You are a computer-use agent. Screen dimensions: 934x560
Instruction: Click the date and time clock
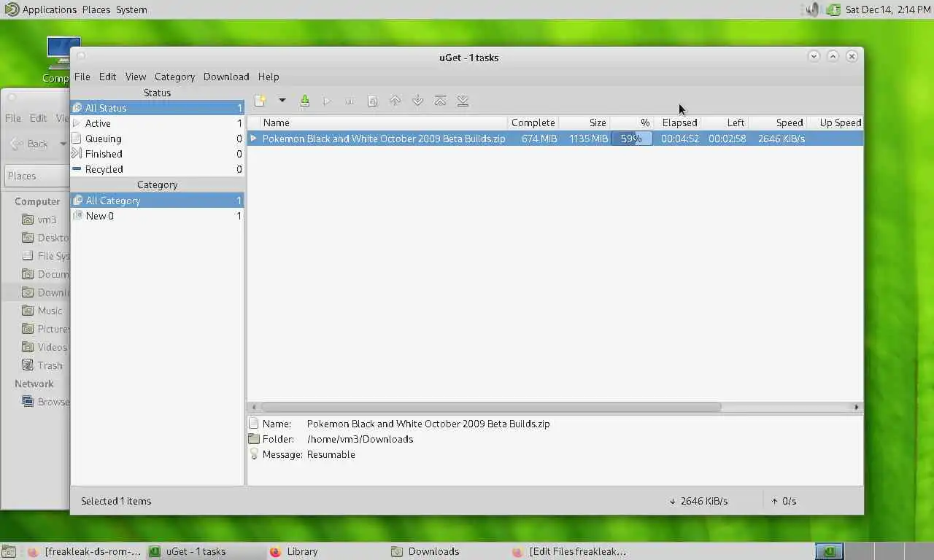(887, 9)
